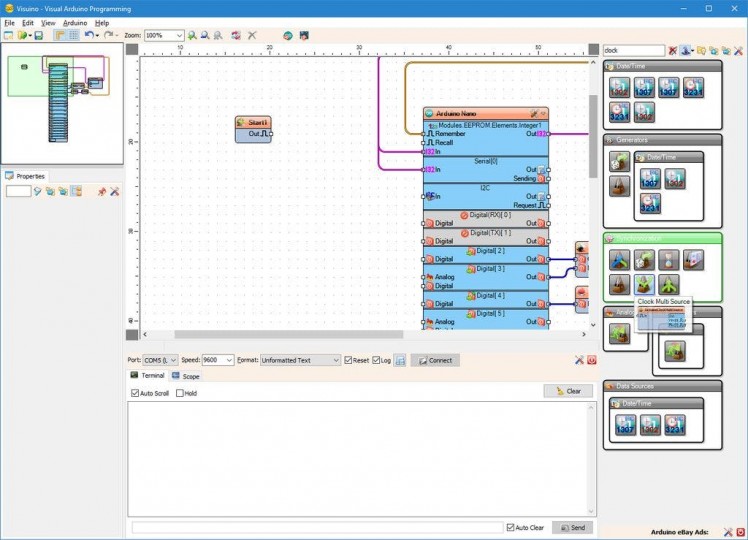Viewport: 748px width, 540px height.
Task: Click the delete X icon in main toolbar
Action: click(x=252, y=35)
